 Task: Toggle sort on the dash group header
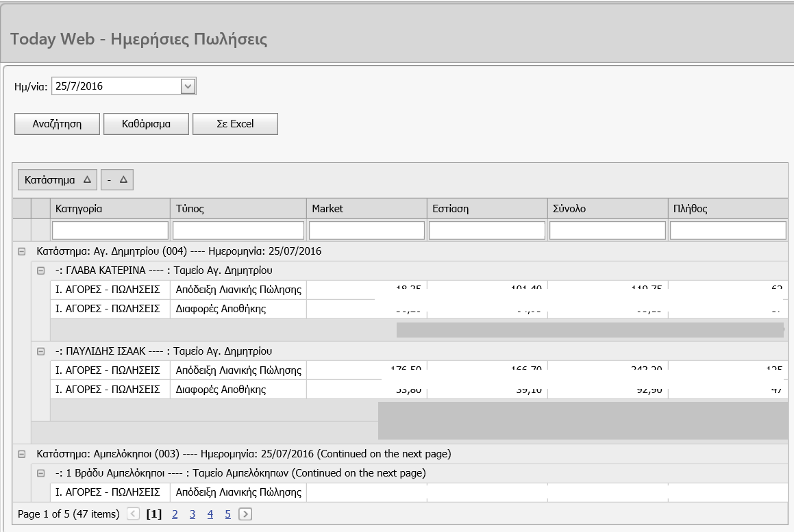point(117,180)
